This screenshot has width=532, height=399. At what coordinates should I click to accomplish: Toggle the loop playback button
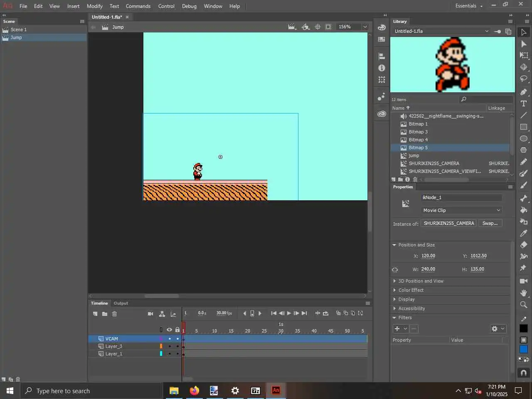(x=325, y=313)
